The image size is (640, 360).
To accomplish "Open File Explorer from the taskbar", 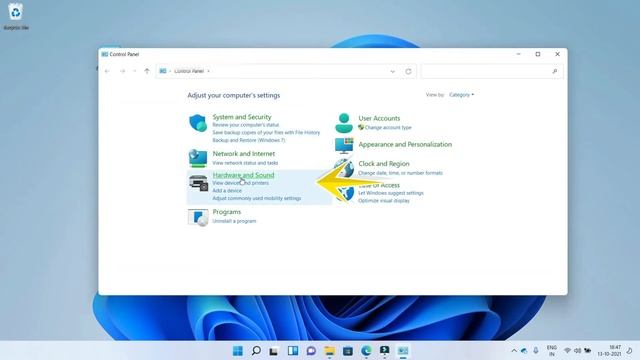I will (x=329, y=351).
